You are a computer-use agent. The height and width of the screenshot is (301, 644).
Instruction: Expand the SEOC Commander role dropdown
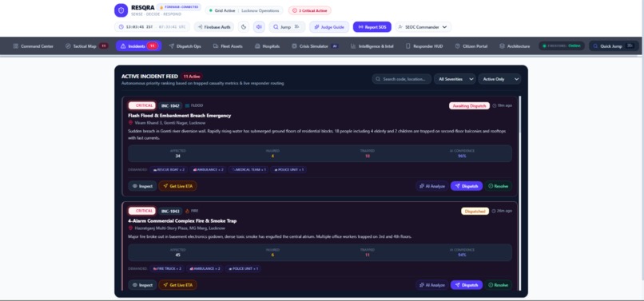(x=423, y=27)
